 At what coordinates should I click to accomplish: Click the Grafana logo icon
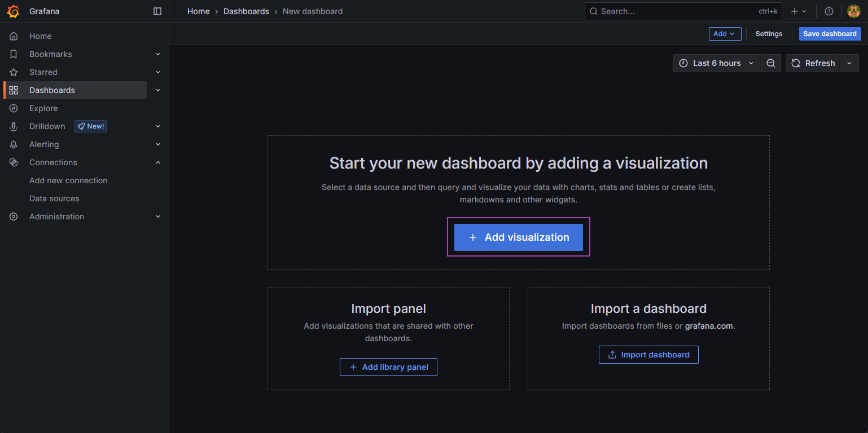pyautogui.click(x=13, y=11)
